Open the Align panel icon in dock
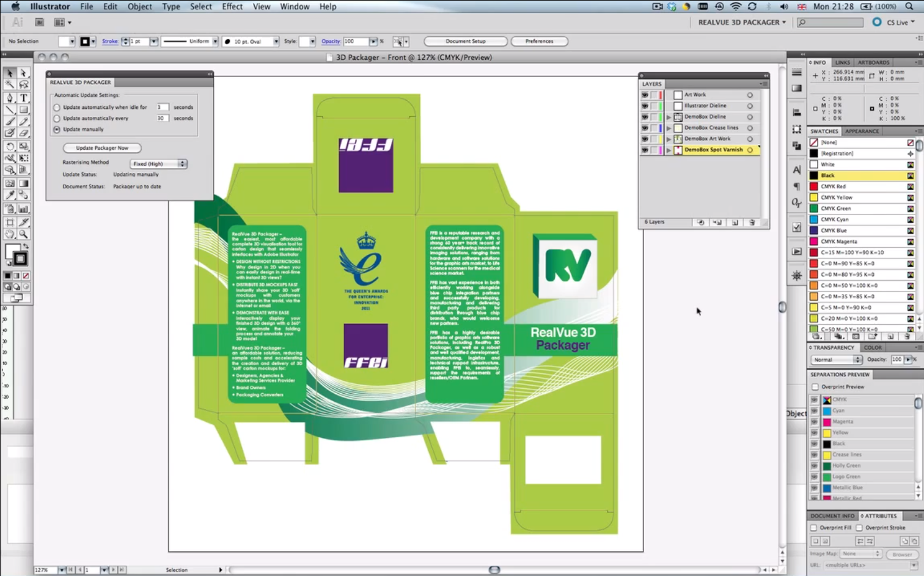Screen dimensions: 924x576 click(x=796, y=113)
